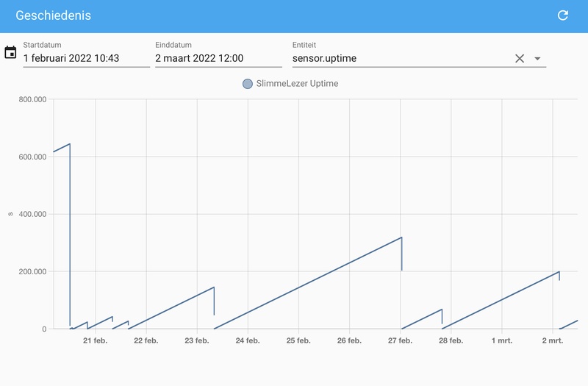Clear the sensor.uptime entity selection

pyautogui.click(x=520, y=59)
